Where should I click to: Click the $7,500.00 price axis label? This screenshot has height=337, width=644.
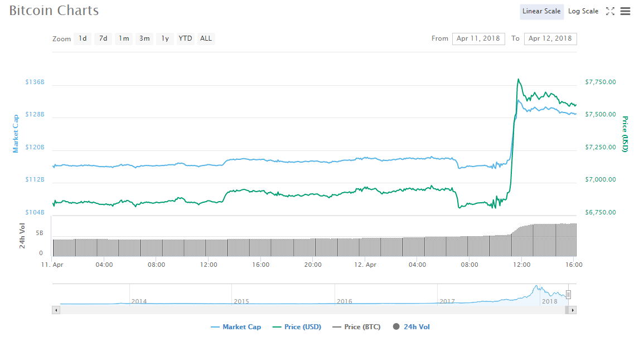[x=601, y=115]
